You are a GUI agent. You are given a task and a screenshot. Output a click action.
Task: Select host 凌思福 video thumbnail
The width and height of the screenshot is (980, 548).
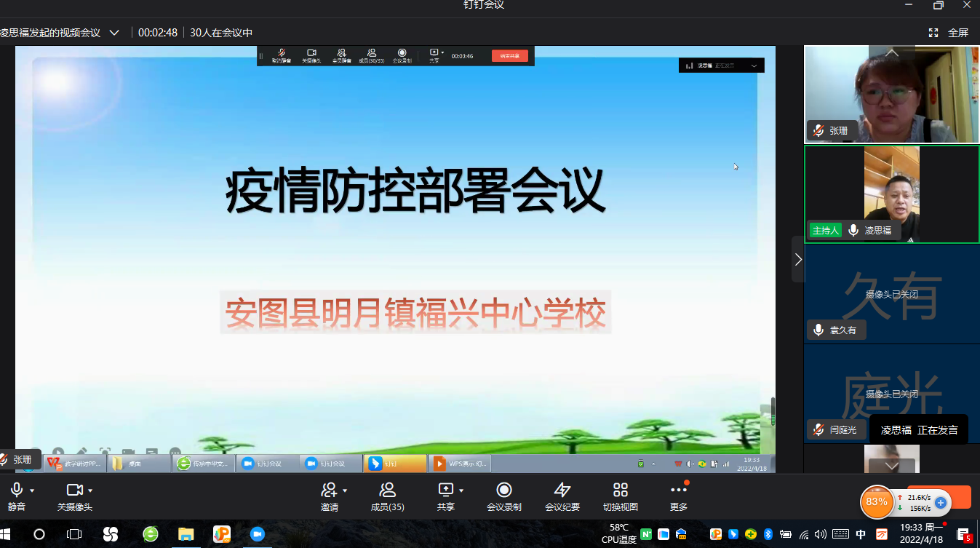(x=891, y=194)
